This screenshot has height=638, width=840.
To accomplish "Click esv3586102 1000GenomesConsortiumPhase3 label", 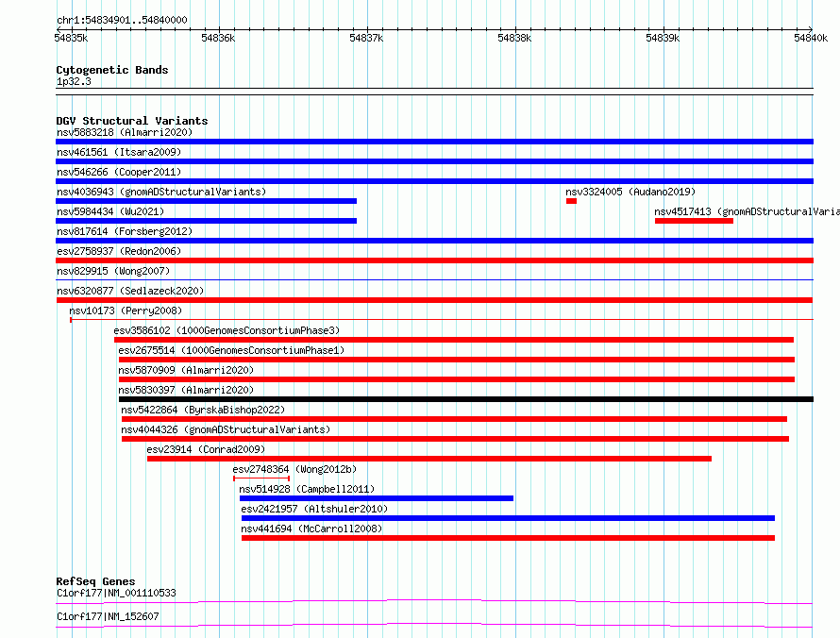I will pos(227,330).
